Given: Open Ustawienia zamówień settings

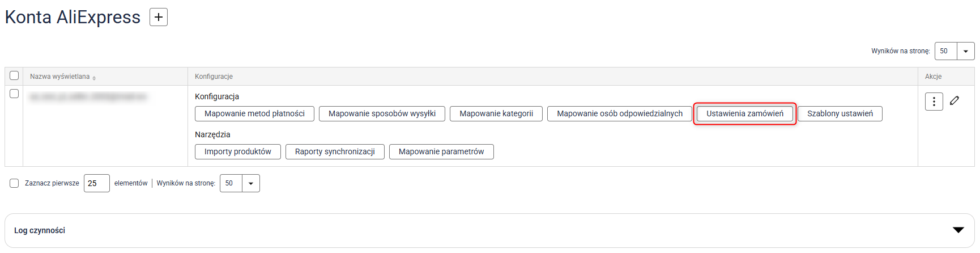Looking at the screenshot, I should click(x=744, y=113).
